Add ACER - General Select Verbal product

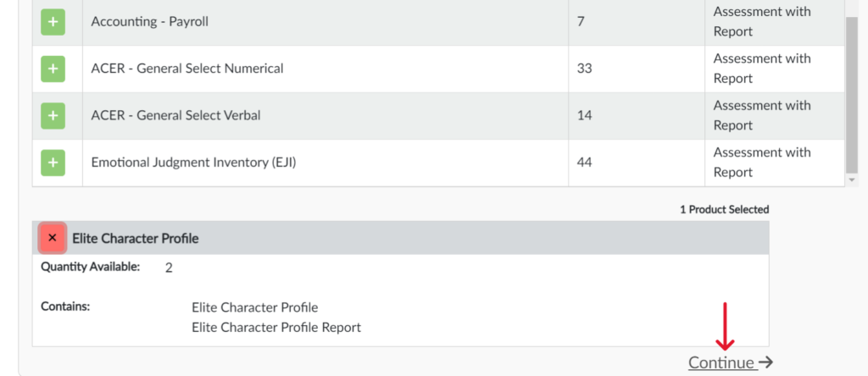pos(53,115)
